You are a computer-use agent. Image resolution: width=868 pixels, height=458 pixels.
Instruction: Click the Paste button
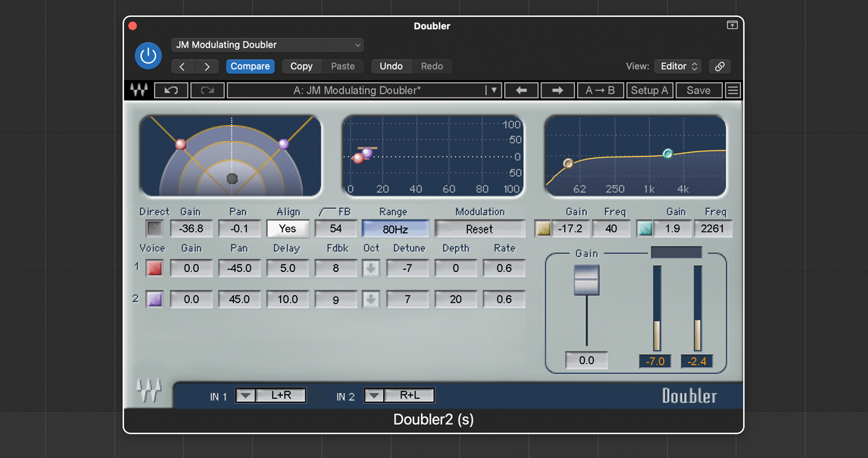(342, 66)
